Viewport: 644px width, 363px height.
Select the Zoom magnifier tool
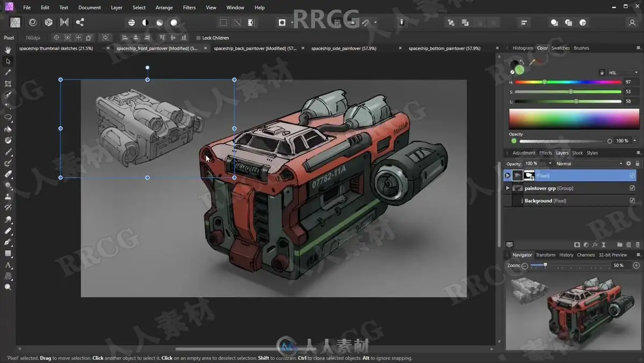point(8,287)
